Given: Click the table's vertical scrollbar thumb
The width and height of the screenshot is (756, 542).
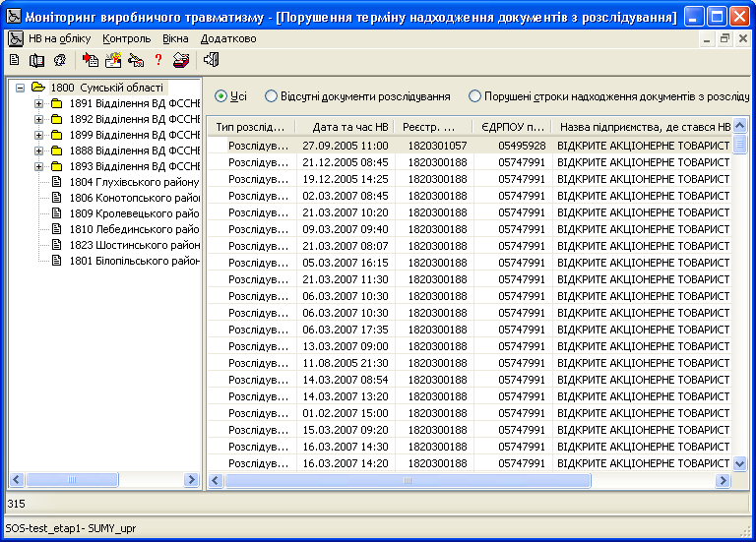Looking at the screenshot, I should (x=739, y=144).
